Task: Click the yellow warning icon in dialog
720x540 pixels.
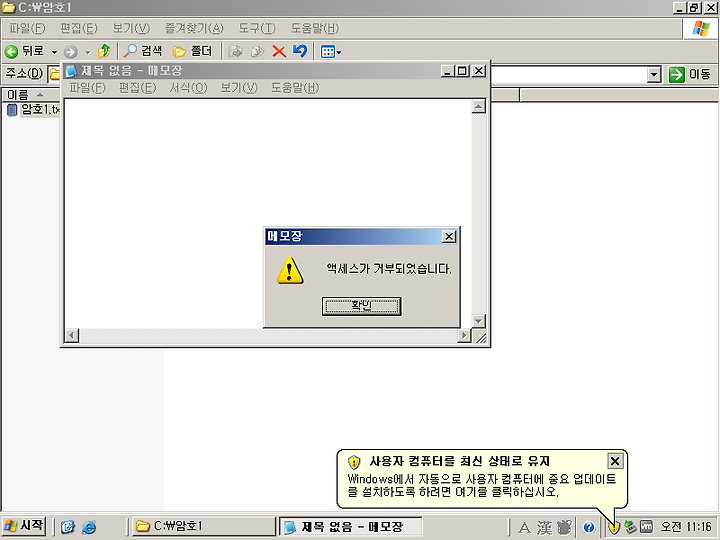Action: (290, 270)
